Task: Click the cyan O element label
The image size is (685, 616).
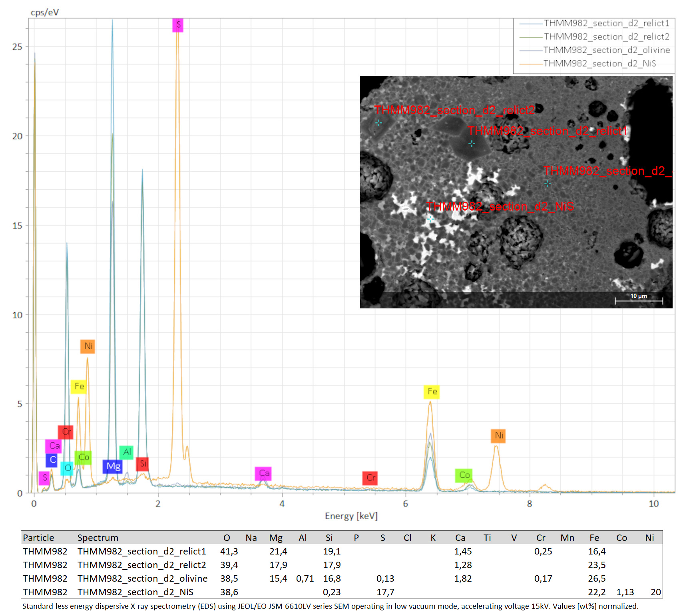Action: [67, 468]
